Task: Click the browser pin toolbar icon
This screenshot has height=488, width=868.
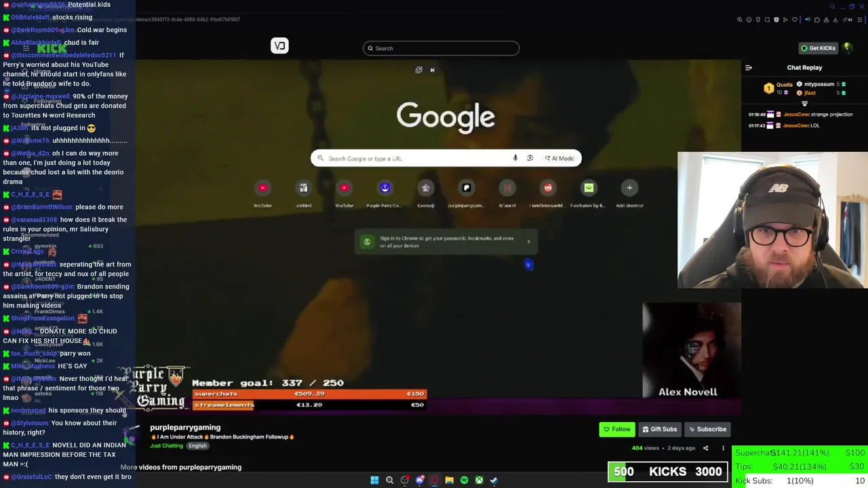Action: 758,20
